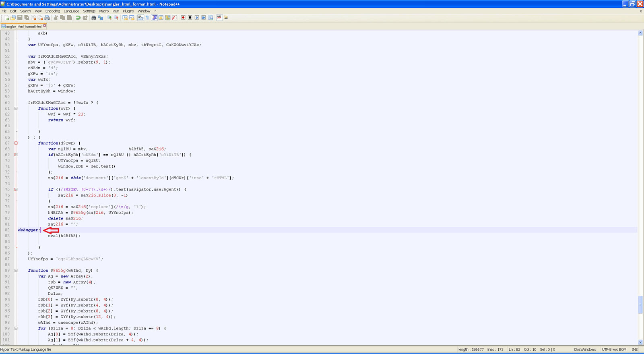The height and width of the screenshot is (354, 644).
Task: Open the Edit menu
Action: (13, 11)
